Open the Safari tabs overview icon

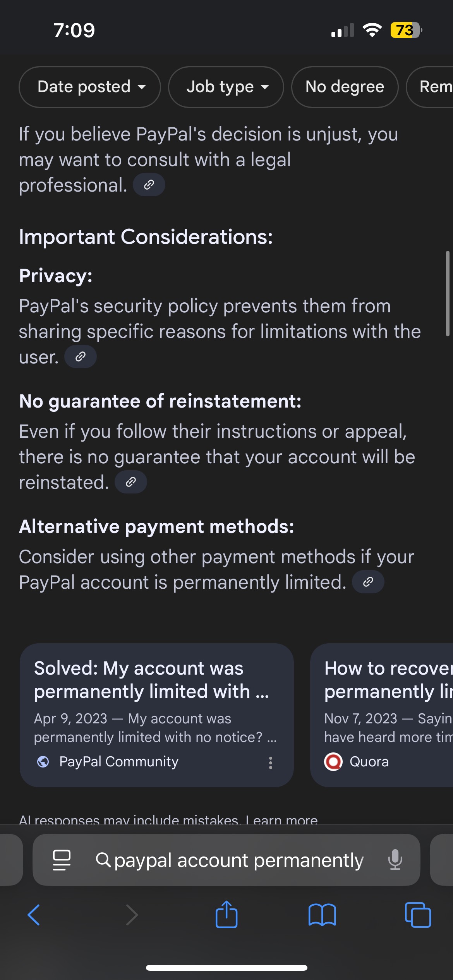tap(417, 915)
